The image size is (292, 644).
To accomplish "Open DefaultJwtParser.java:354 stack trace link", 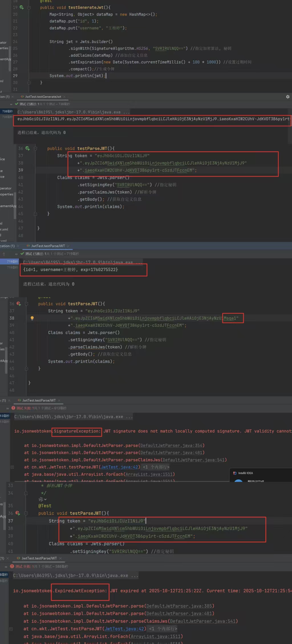I will pos(171,446).
